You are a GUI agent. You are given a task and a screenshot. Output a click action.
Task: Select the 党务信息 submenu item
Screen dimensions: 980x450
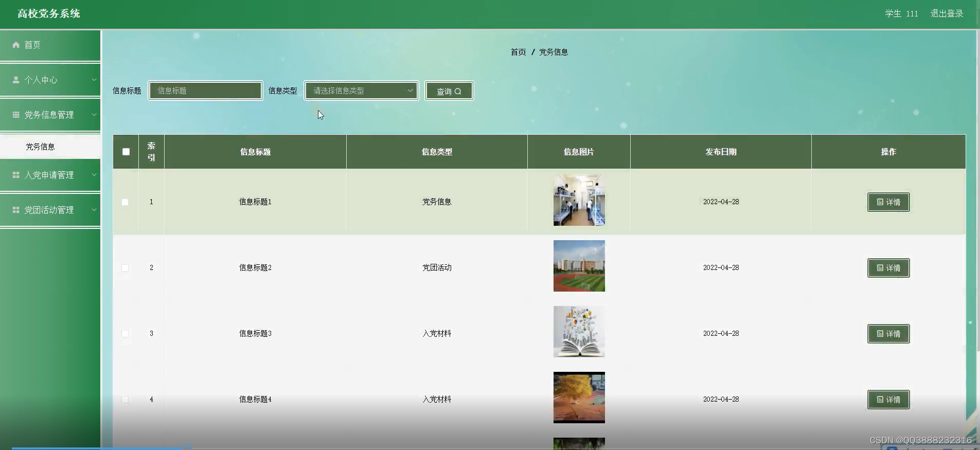click(50, 147)
